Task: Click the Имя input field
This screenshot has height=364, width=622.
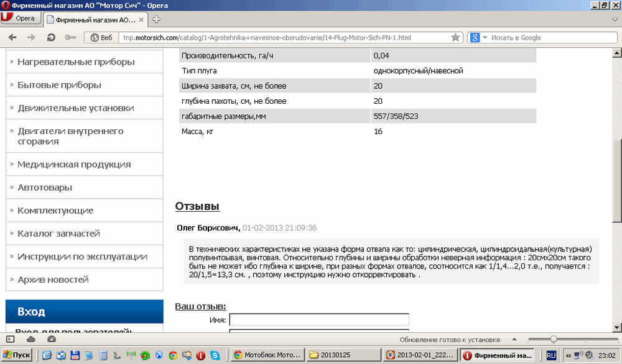Action: pyautogui.click(x=319, y=320)
